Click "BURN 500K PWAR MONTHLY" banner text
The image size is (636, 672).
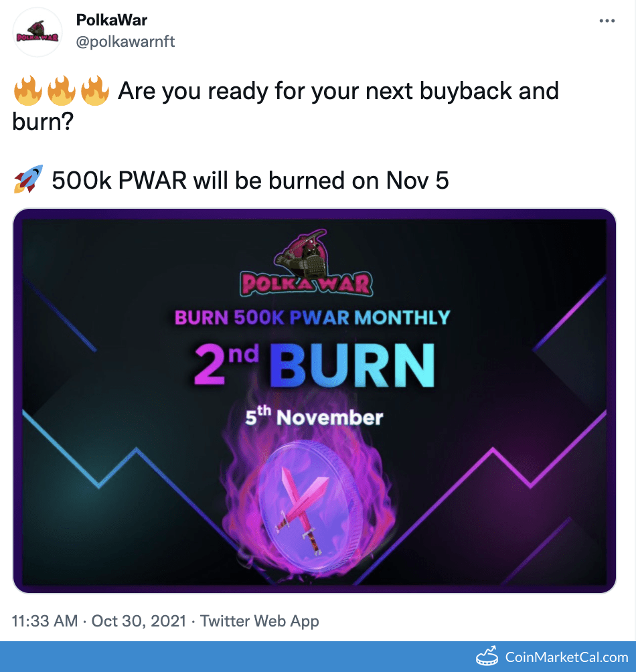[x=314, y=317]
